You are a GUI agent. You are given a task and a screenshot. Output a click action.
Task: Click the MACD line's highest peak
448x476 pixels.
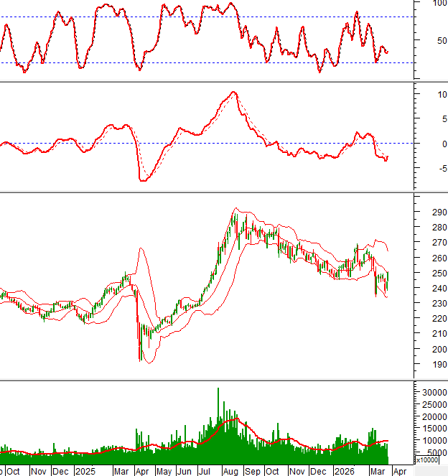point(233,93)
